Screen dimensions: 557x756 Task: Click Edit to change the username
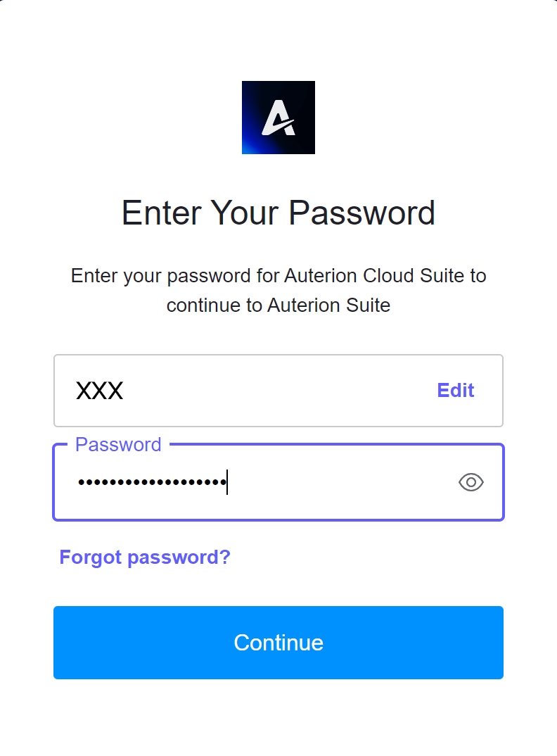[x=455, y=391]
